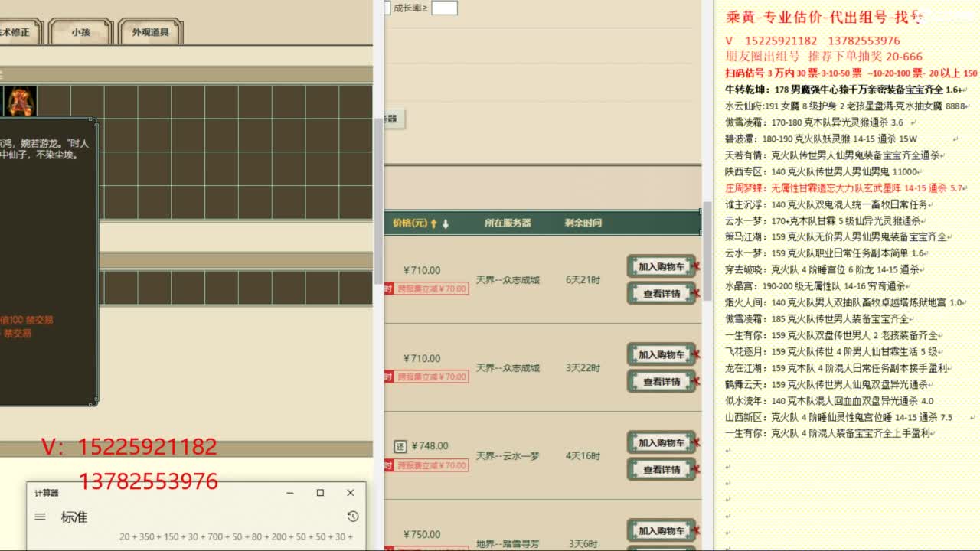Viewport: 980px width, 551px height.
Task: Click the 成长率≥ input box
Action: (x=444, y=8)
